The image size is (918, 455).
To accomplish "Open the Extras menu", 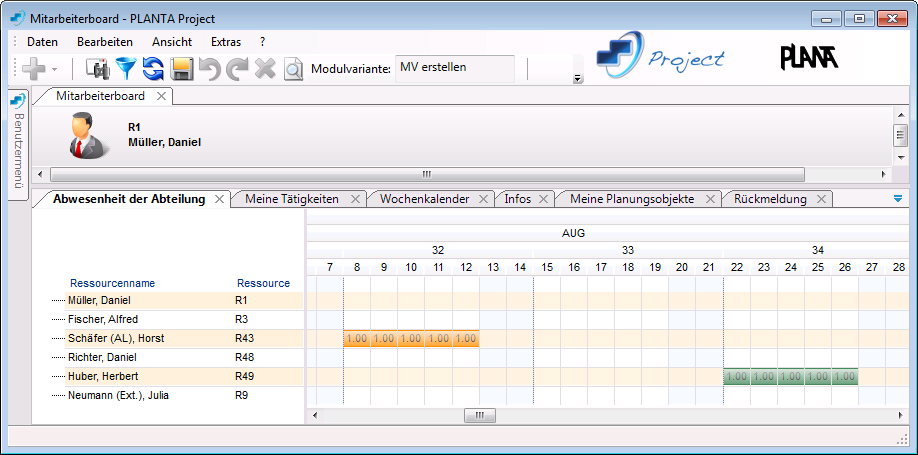I will 226,42.
